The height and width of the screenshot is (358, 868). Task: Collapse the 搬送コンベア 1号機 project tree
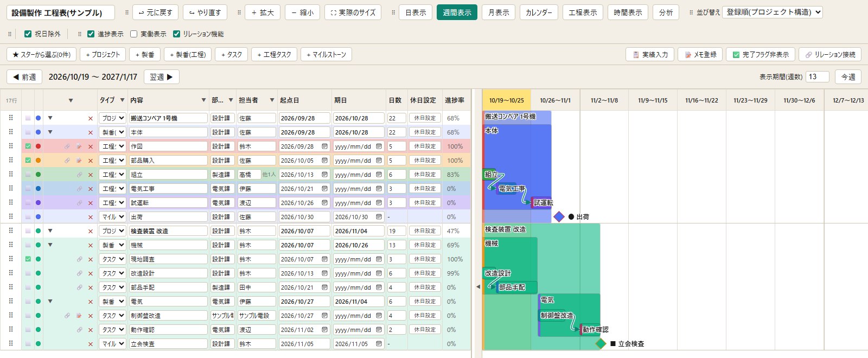50,118
